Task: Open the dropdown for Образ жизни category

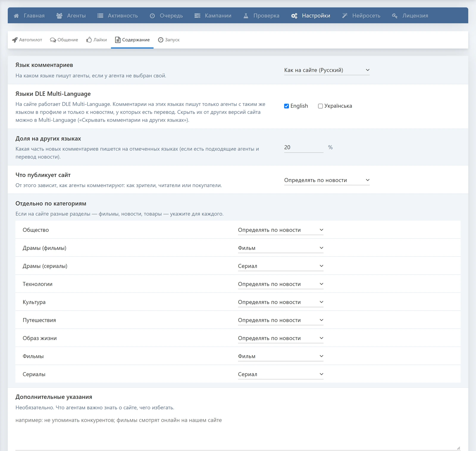Action: [281, 338]
